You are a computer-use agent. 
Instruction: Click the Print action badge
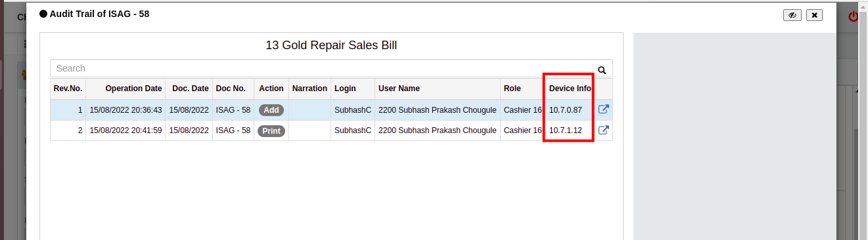pyautogui.click(x=271, y=130)
